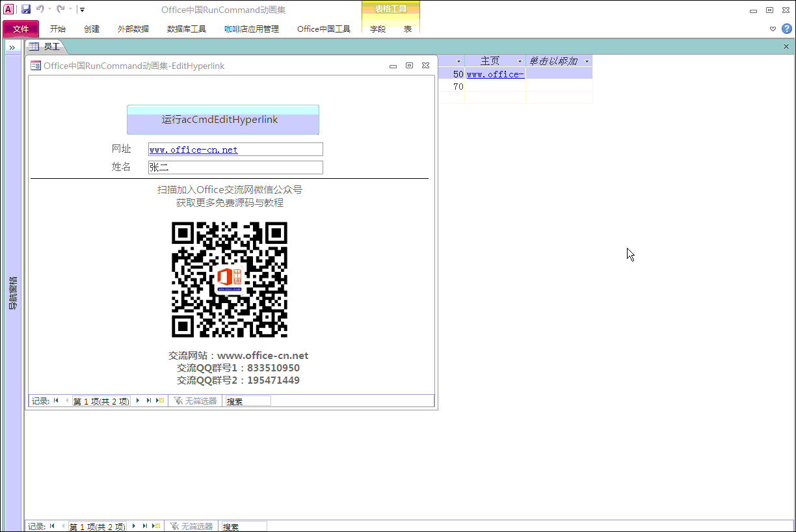
Task: Click the form's 搜索 search box
Action: pyautogui.click(x=248, y=401)
